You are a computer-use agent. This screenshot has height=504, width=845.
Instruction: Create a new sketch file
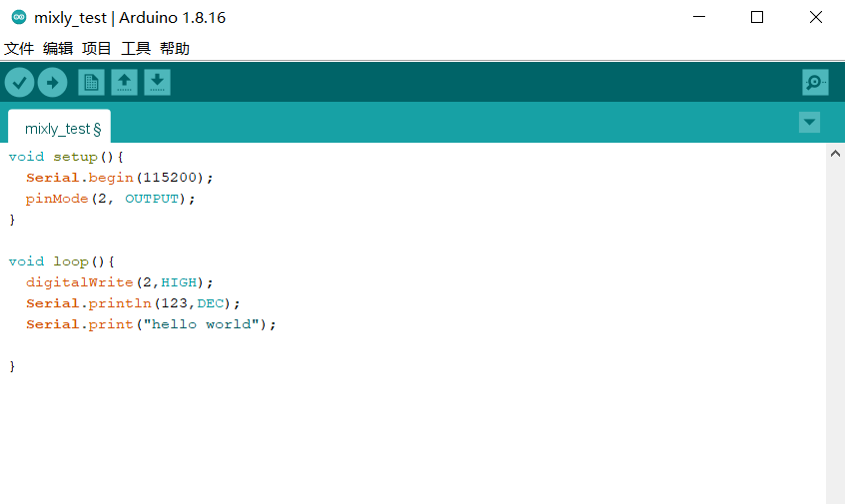point(91,83)
